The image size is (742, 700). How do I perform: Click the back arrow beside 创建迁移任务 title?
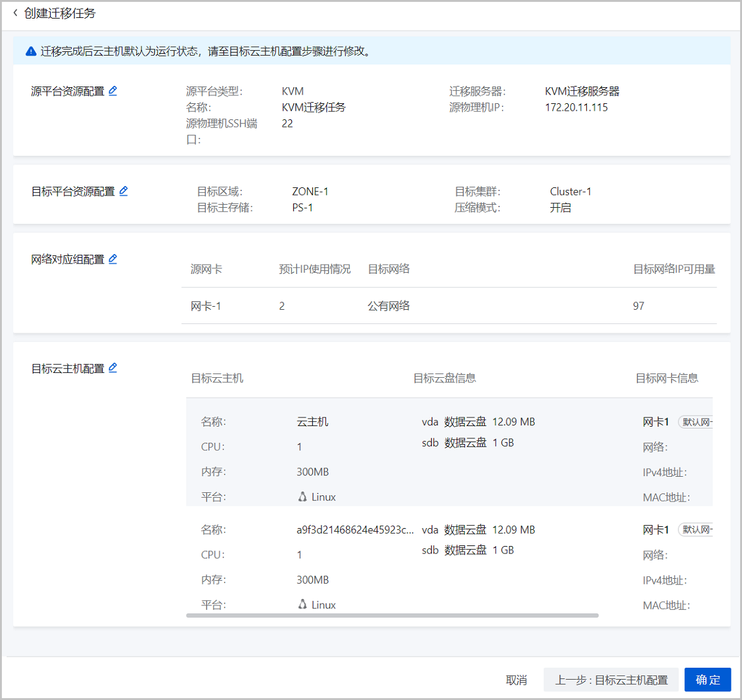tap(15, 14)
